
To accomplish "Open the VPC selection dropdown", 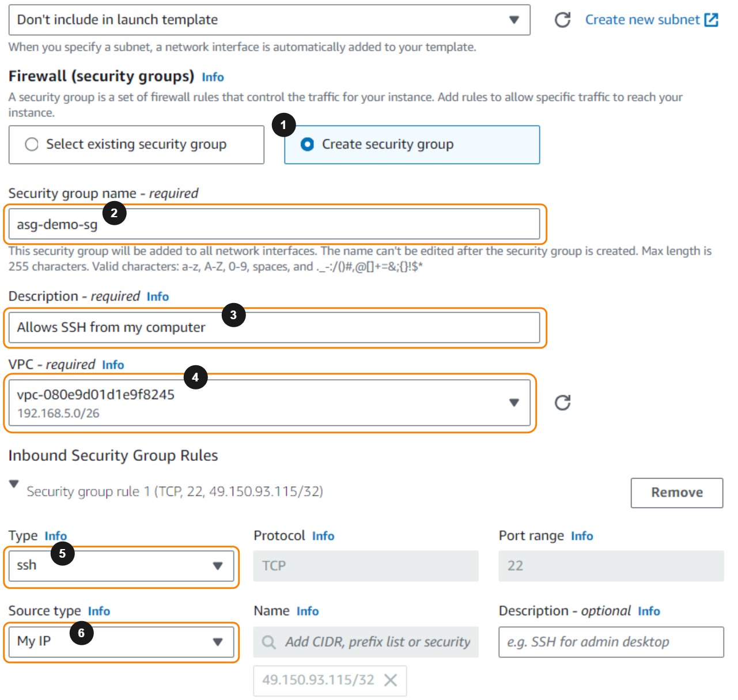I will [x=269, y=403].
